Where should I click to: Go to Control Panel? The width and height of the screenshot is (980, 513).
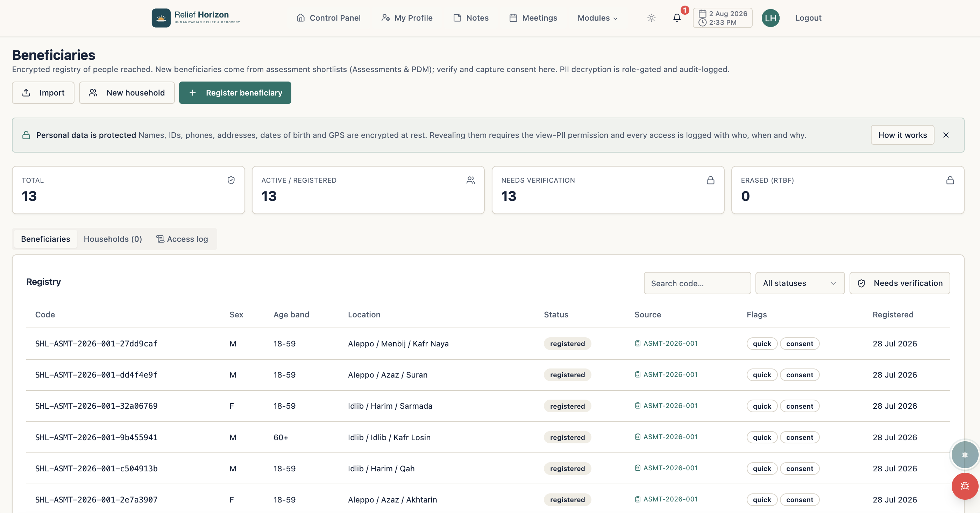[x=328, y=18]
